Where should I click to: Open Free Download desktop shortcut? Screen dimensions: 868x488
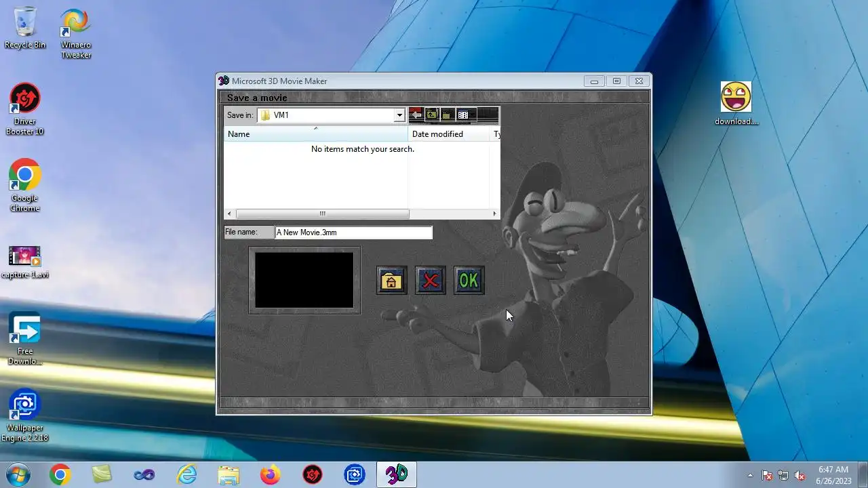(25, 339)
